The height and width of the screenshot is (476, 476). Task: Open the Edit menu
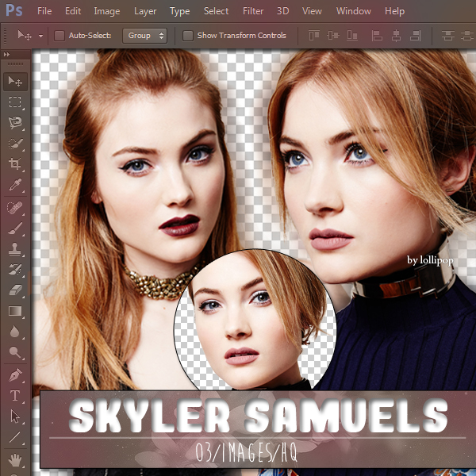click(73, 11)
